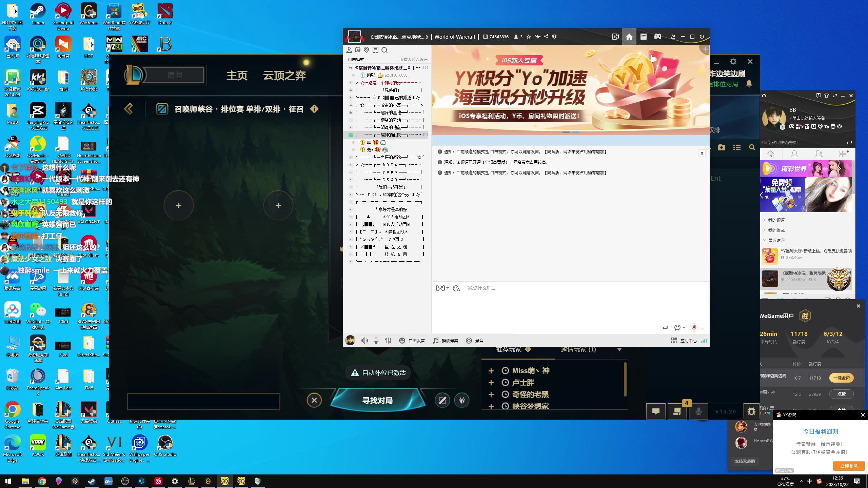868x488 pixels.
Task: Click the LoL notification bell icon
Action: point(749,83)
